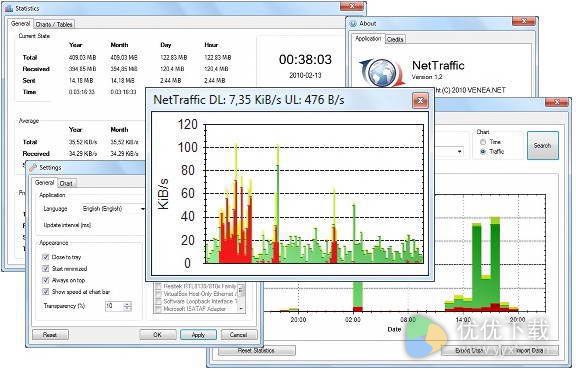Close the Statistics window
The image size is (576, 371).
352,6
